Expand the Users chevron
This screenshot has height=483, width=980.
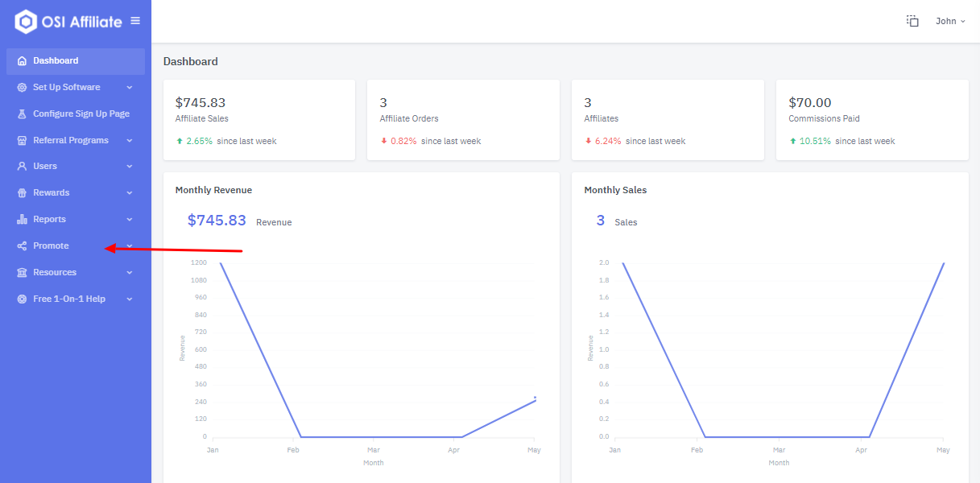click(130, 167)
